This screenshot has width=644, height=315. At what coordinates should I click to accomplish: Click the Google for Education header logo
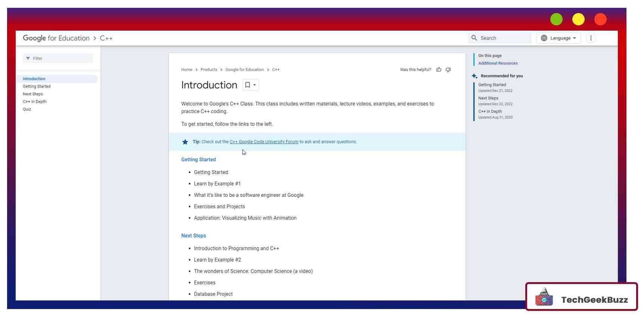(x=56, y=38)
